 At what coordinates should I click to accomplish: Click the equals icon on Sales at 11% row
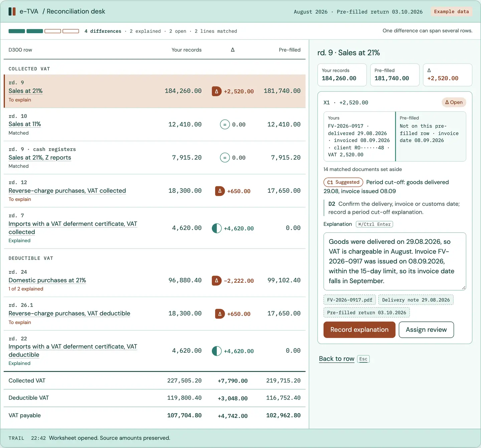(x=225, y=125)
